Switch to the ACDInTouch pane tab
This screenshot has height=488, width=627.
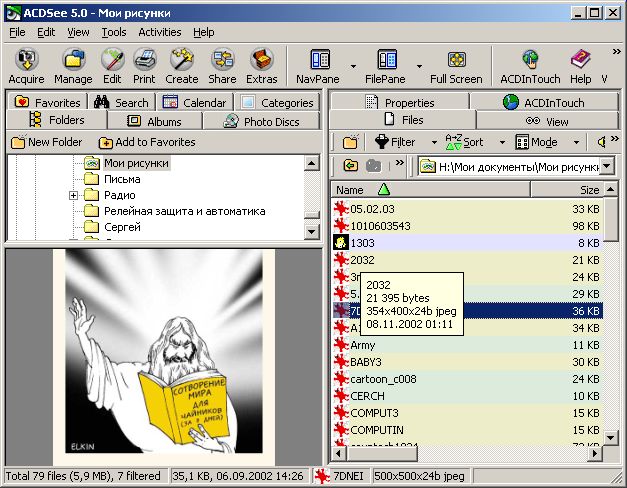(x=544, y=102)
